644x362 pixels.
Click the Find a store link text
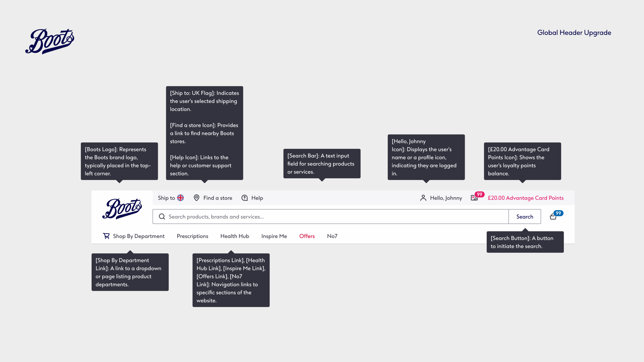pos(218,198)
